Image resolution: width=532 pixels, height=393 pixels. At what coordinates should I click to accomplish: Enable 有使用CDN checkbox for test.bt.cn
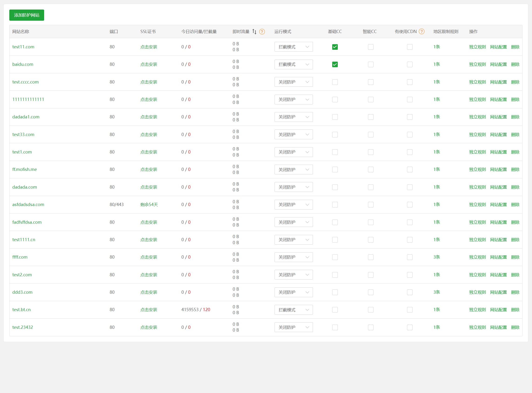coord(410,310)
